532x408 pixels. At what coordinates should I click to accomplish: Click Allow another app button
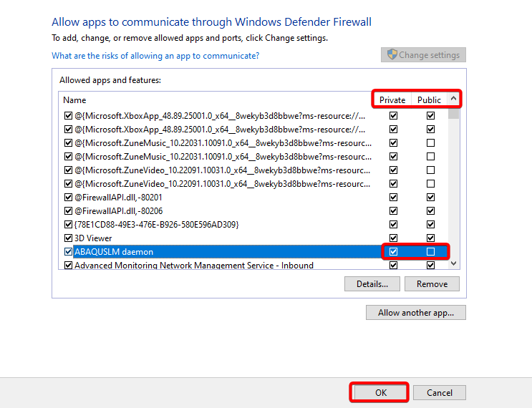(415, 312)
